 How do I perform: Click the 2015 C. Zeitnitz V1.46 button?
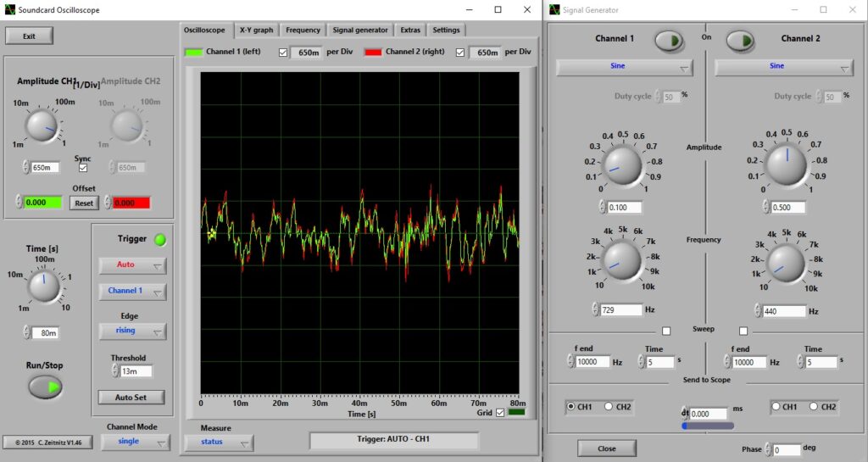(x=48, y=443)
